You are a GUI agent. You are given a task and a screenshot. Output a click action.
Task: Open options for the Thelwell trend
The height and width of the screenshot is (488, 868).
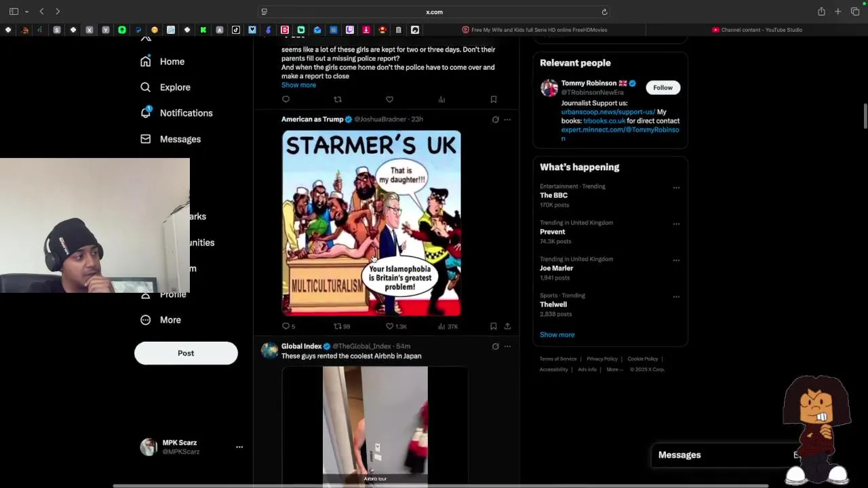click(676, 297)
